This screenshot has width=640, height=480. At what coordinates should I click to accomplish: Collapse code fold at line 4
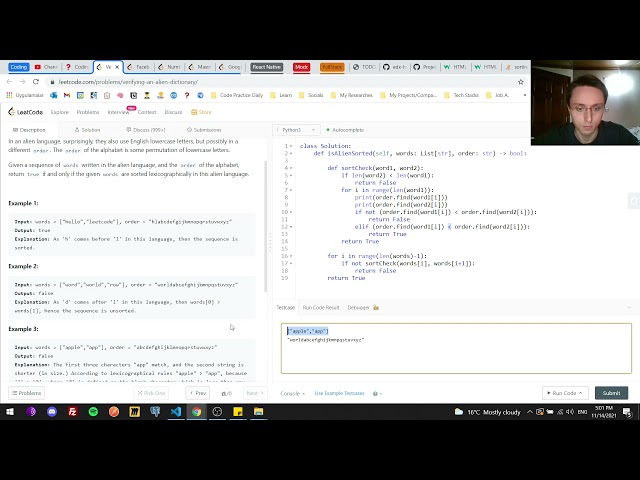(x=291, y=168)
